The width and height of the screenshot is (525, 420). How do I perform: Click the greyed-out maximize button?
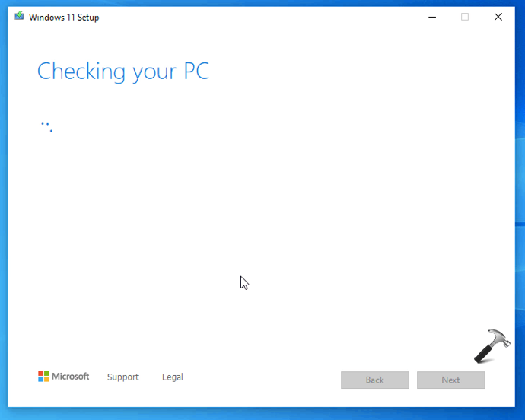coord(465,17)
